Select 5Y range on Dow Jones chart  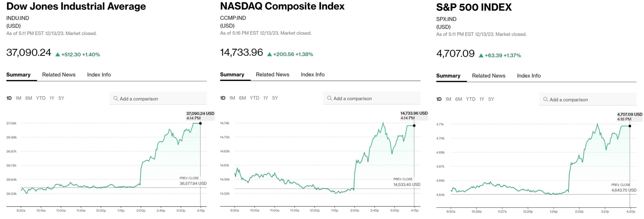(x=61, y=98)
